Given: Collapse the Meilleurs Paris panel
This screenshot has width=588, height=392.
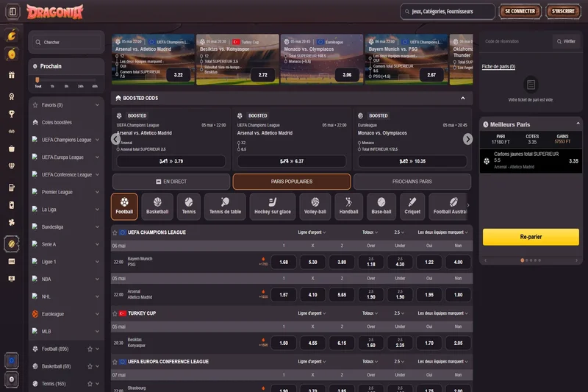Looking at the screenshot, I should pyautogui.click(x=578, y=124).
